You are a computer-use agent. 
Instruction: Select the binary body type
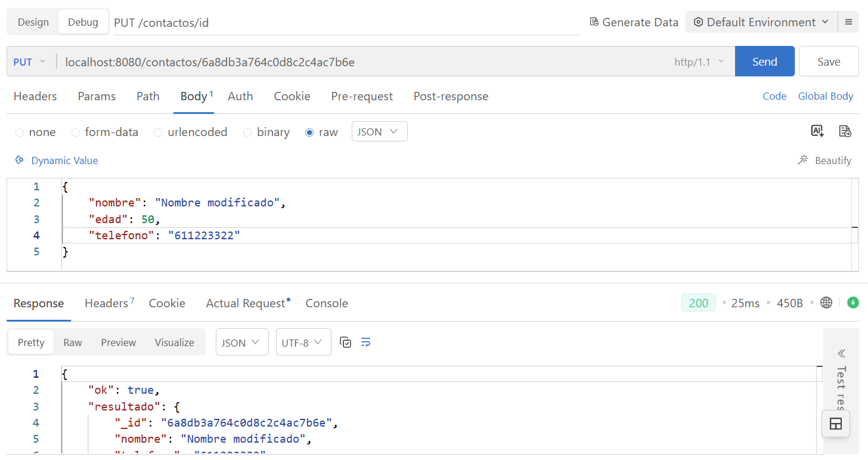click(266, 132)
